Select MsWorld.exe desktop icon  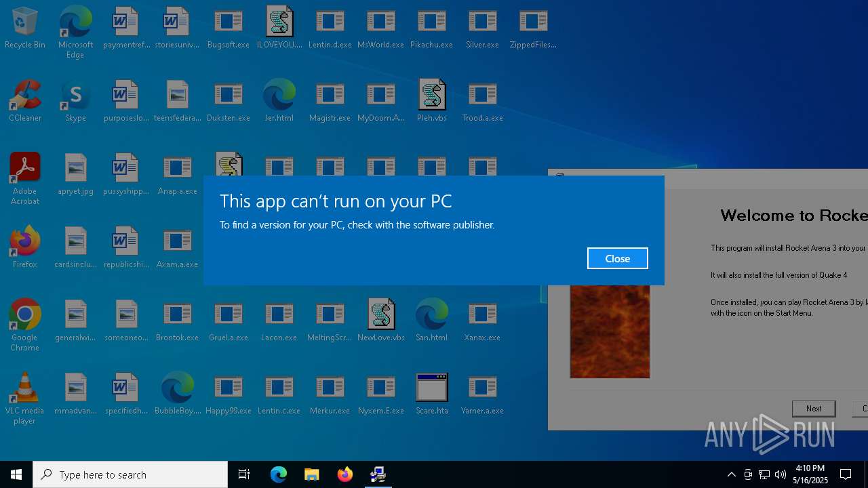[381, 28]
